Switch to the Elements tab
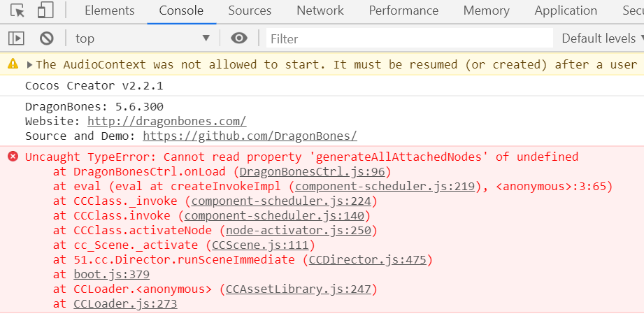 click(109, 10)
